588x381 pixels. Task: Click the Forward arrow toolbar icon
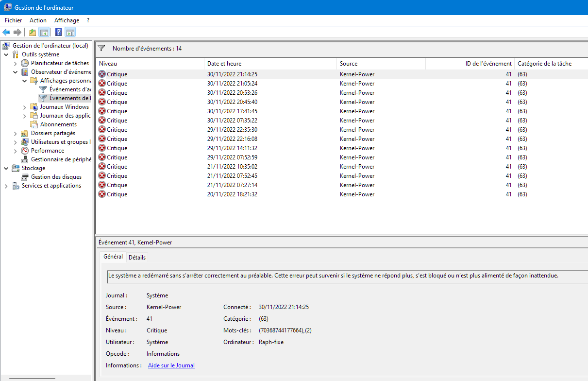[17, 33]
